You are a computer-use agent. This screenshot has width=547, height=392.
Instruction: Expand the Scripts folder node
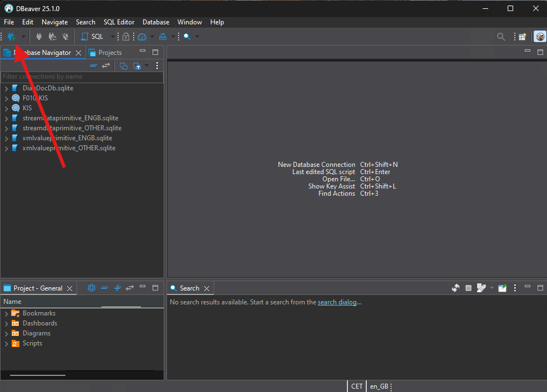pos(6,344)
